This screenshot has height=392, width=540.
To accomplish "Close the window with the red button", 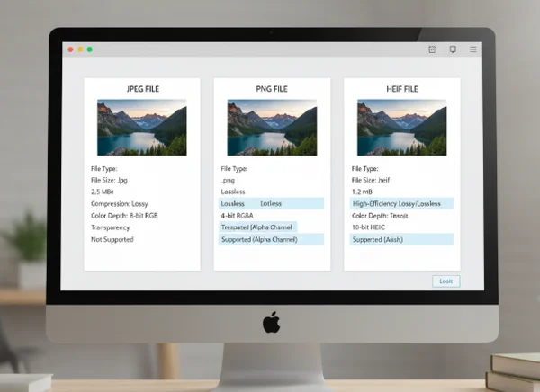I will point(69,49).
